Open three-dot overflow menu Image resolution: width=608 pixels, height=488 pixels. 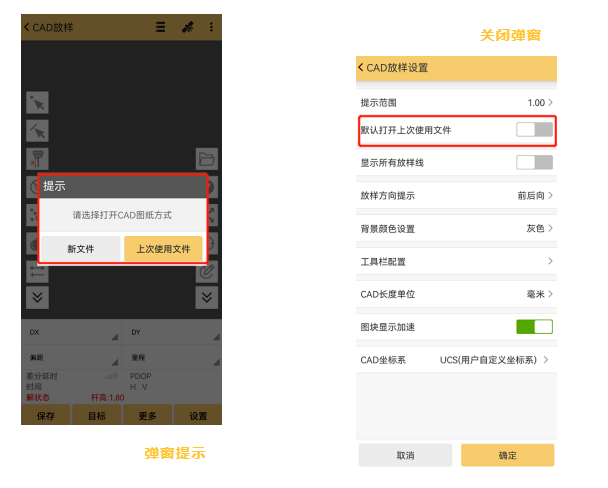211,27
